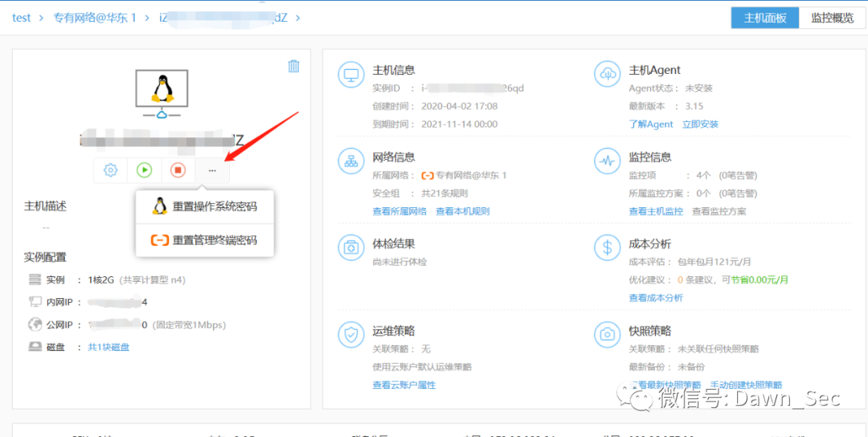Click Aliyun icon in 重置管理终端密码

[x=159, y=241]
